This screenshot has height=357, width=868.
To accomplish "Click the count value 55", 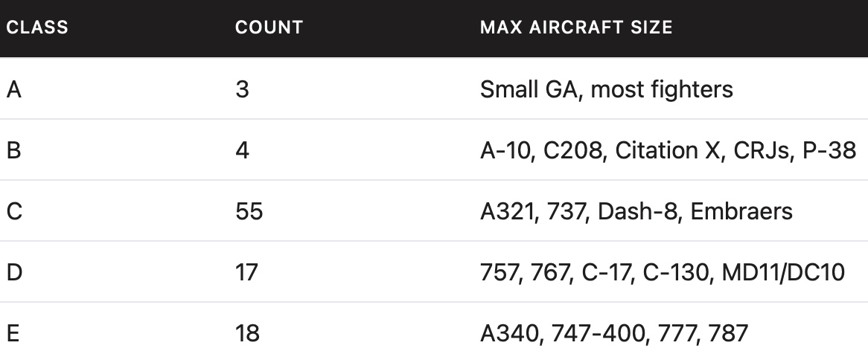I will [x=249, y=212].
